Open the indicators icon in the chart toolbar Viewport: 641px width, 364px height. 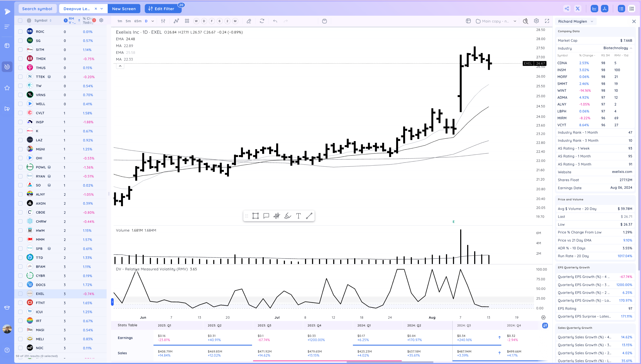[176, 21]
